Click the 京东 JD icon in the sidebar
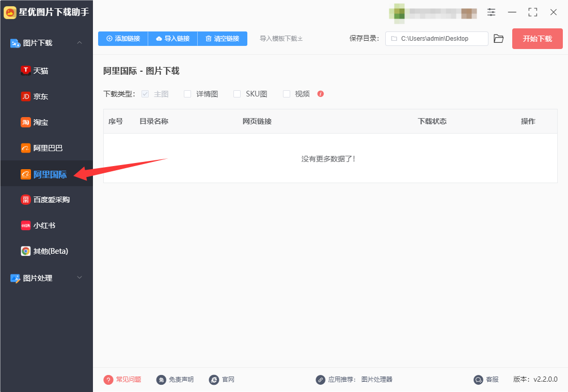Viewport: 568px width, 392px height. click(25, 96)
